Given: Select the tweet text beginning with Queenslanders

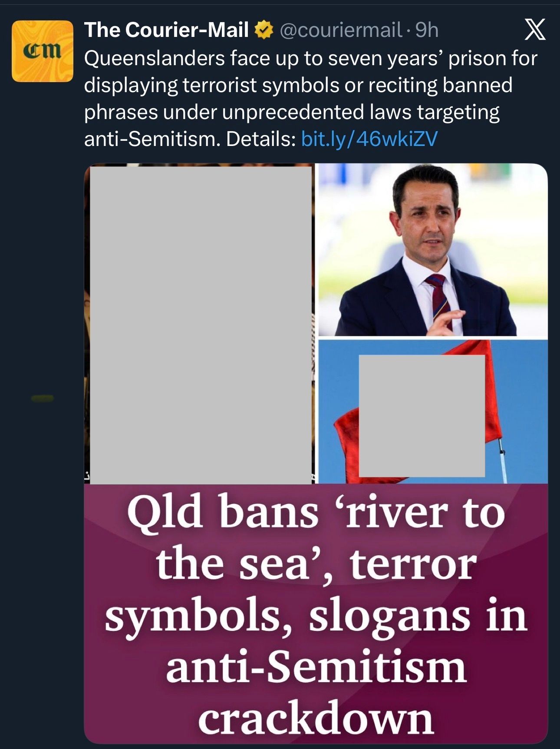Looking at the screenshot, I should [311, 99].
